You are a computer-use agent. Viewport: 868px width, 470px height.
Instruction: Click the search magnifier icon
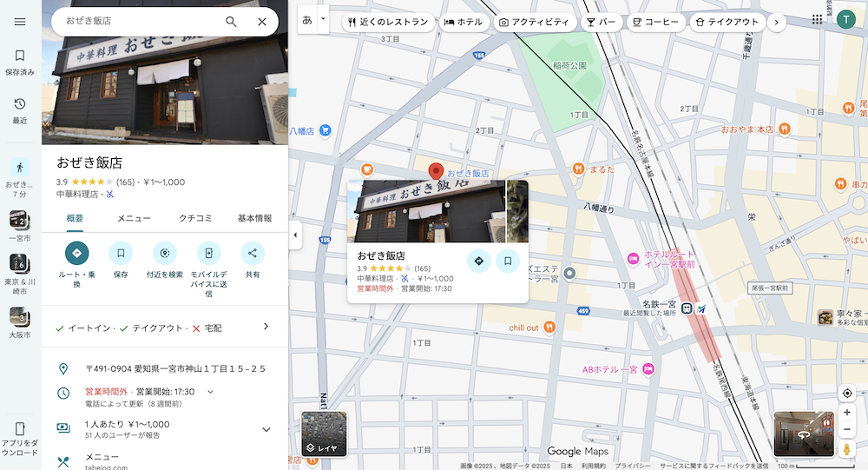tap(231, 22)
